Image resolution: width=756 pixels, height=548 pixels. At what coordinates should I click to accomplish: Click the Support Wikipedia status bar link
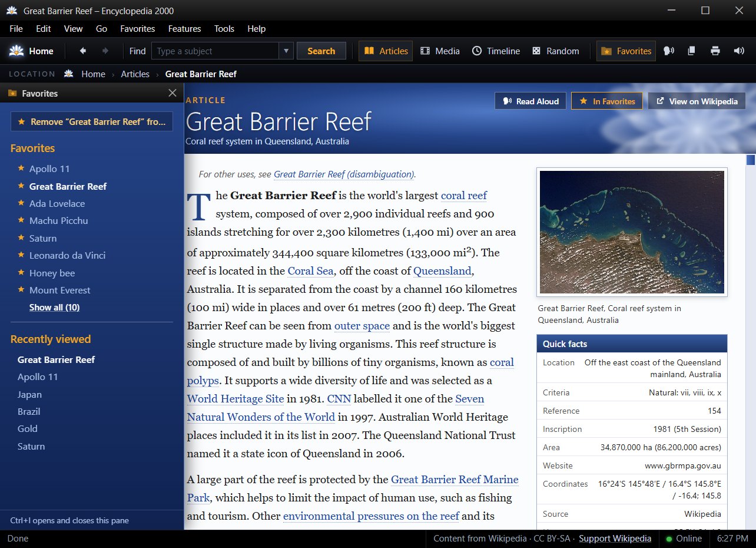615,539
